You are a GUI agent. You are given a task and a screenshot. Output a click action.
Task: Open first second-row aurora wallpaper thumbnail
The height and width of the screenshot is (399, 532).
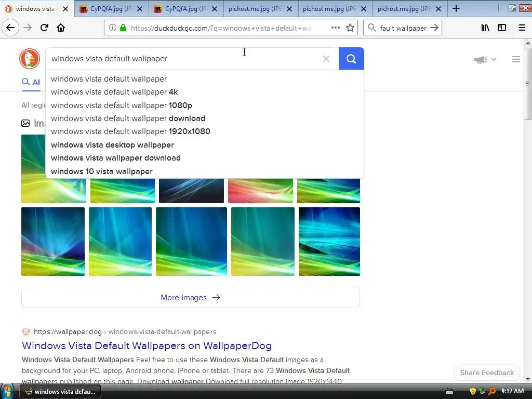tap(53, 242)
